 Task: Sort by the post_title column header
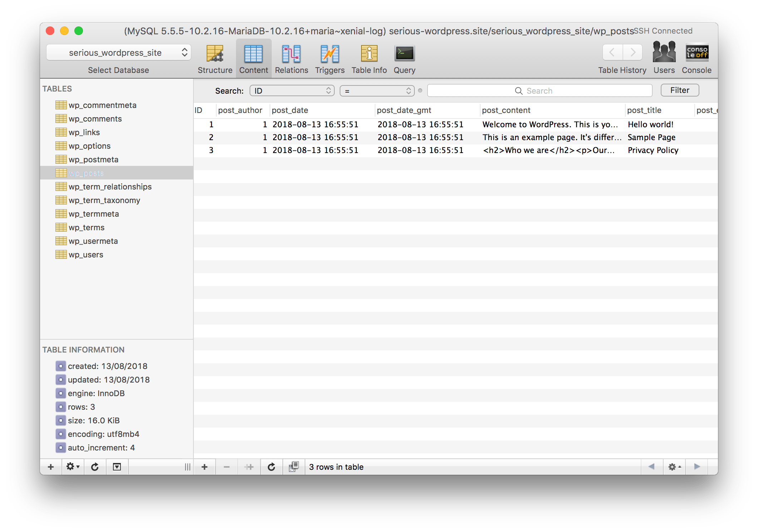pos(660,110)
